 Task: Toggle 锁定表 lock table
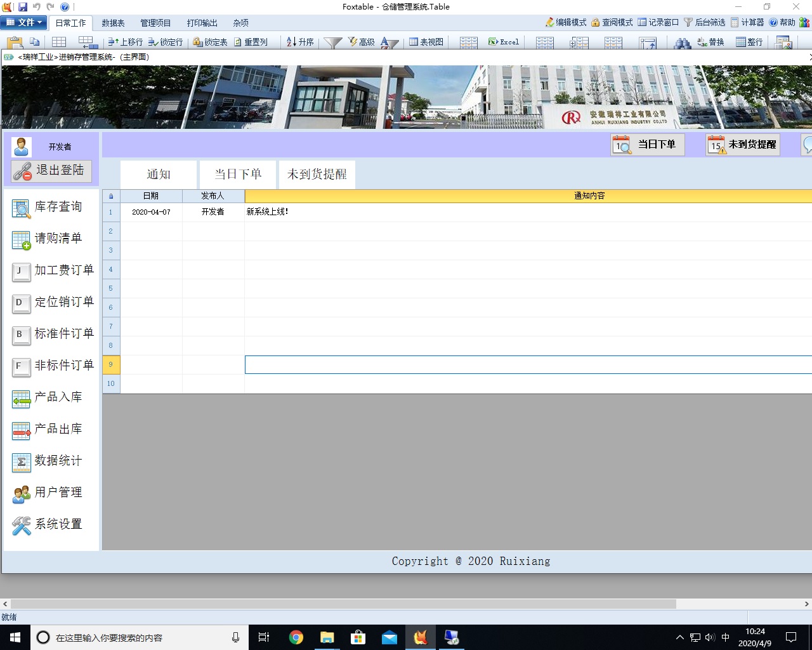coord(210,42)
